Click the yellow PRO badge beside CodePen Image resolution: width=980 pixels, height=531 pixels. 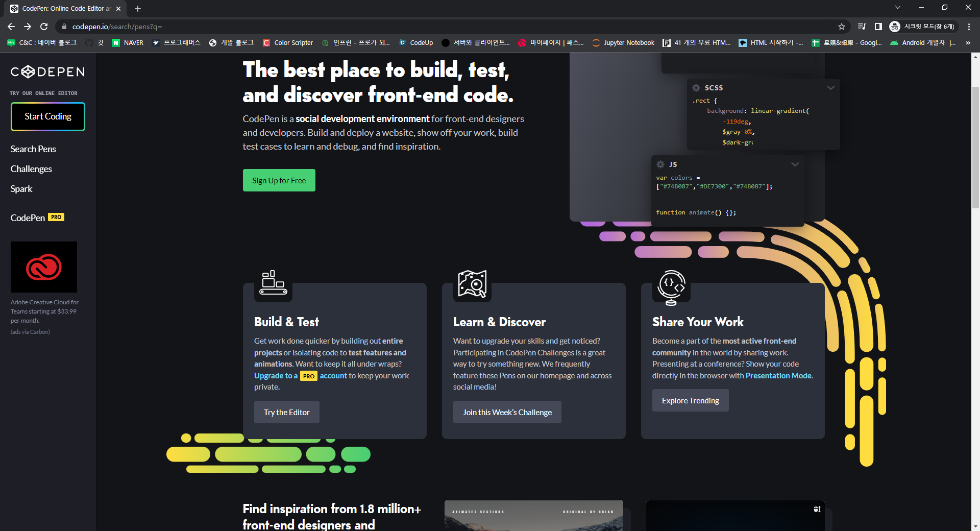56,217
